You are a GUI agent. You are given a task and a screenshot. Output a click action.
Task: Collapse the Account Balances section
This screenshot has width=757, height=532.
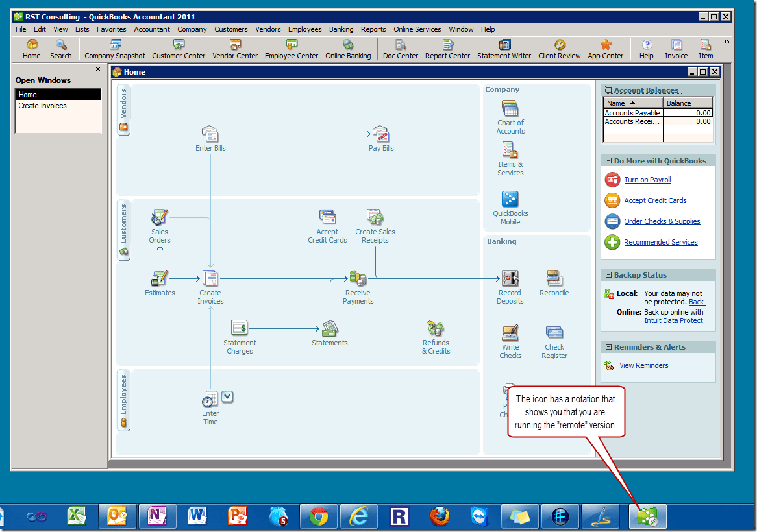pyautogui.click(x=609, y=90)
